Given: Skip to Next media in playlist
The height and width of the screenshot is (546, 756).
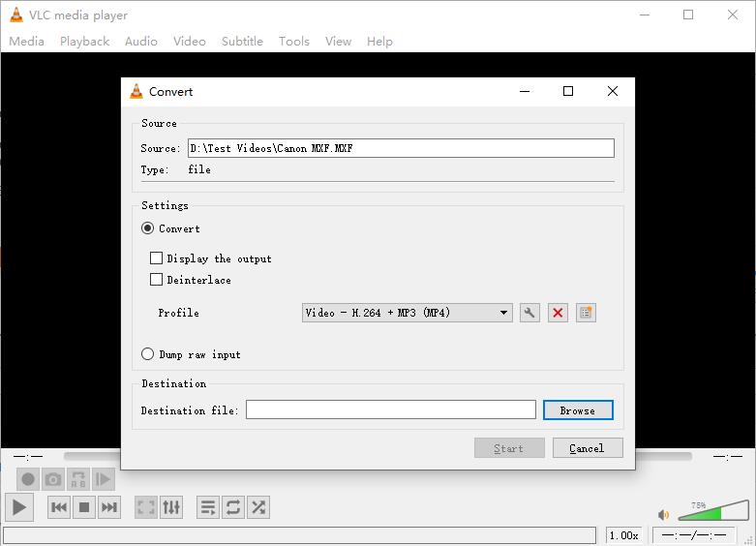Looking at the screenshot, I should (109, 507).
